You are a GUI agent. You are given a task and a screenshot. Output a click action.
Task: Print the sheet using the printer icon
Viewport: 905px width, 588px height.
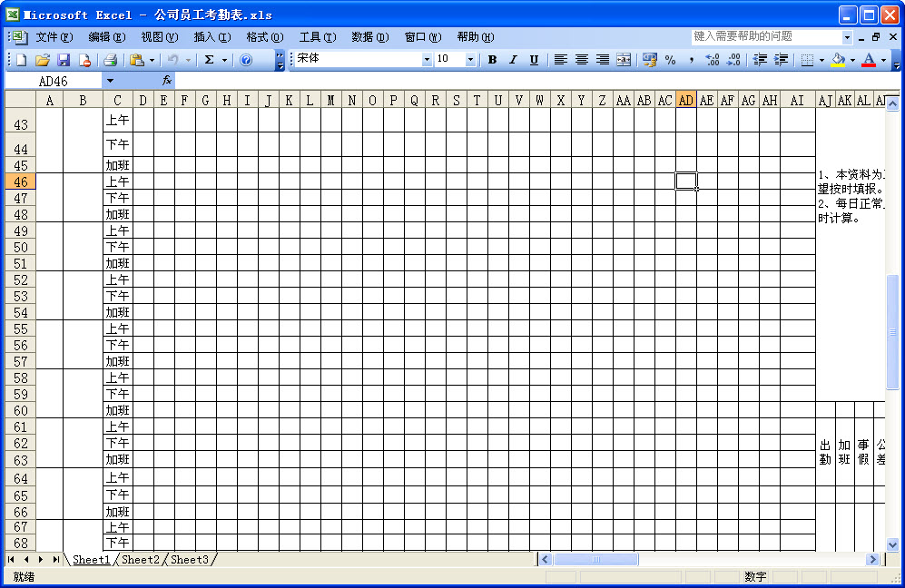110,59
